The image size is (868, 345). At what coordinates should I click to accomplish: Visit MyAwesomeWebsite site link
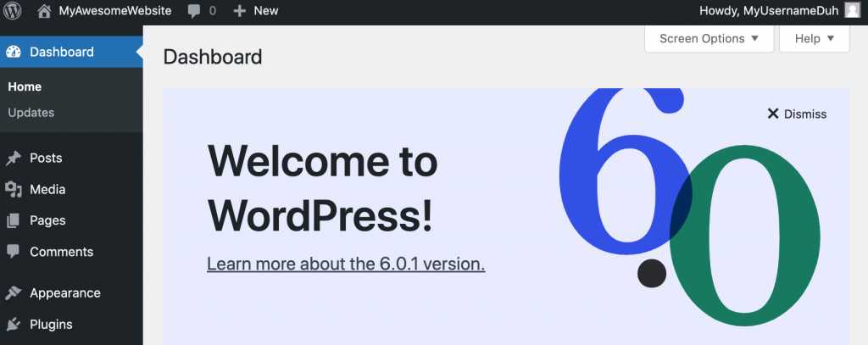115,11
